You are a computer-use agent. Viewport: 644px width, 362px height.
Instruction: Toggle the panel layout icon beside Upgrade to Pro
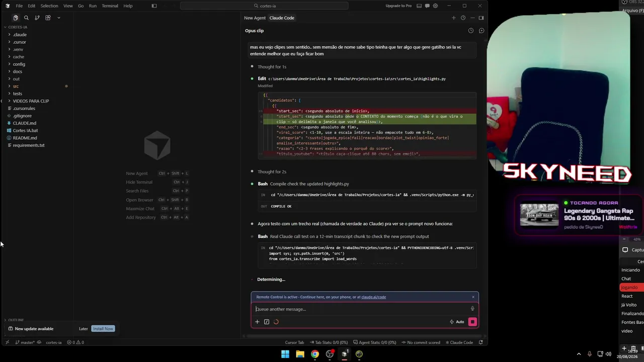419,6
